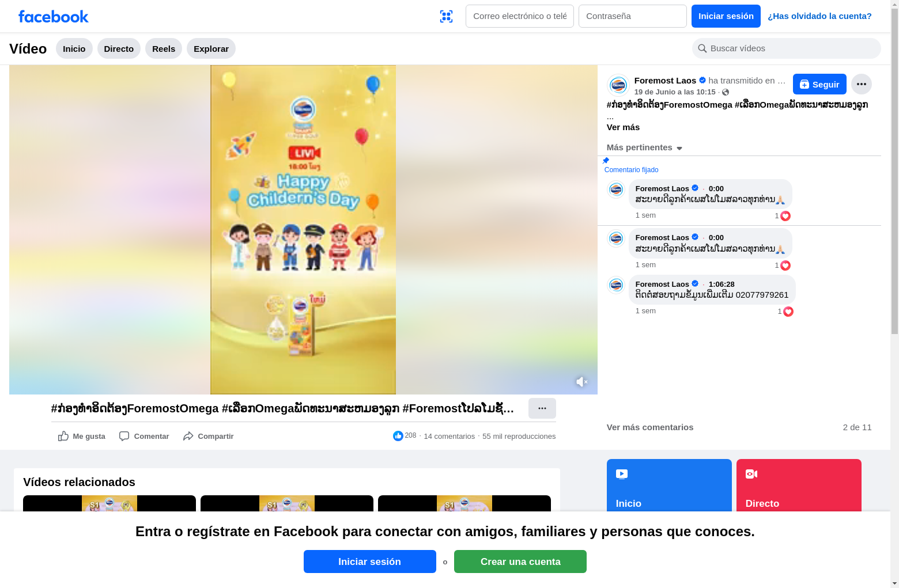The height and width of the screenshot is (588, 899).
Task: Click the post date 19 de Junio a las 10:15
Action: pyautogui.click(x=675, y=92)
